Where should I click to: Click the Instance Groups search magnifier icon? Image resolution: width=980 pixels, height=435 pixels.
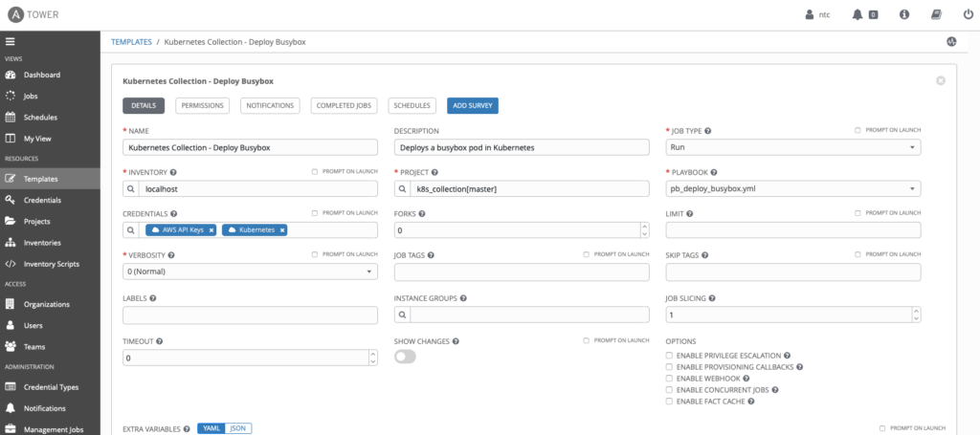pyautogui.click(x=402, y=315)
